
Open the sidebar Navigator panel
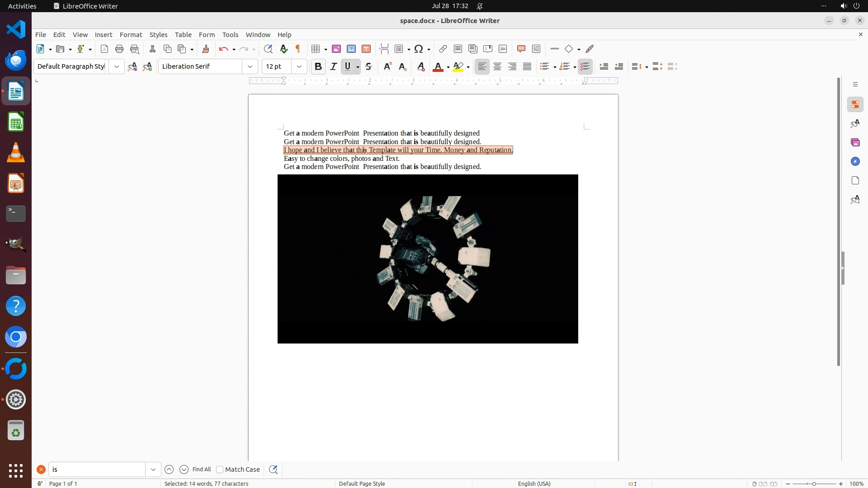[x=855, y=161]
